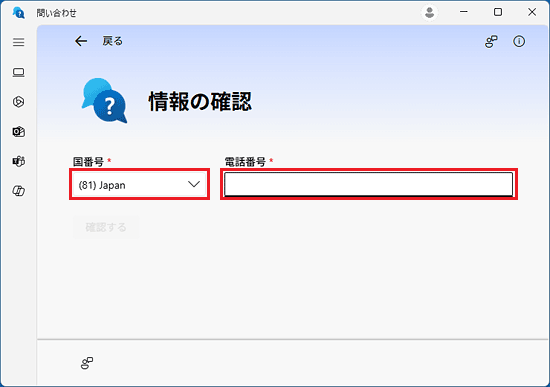Open the information circle icon

click(x=519, y=41)
